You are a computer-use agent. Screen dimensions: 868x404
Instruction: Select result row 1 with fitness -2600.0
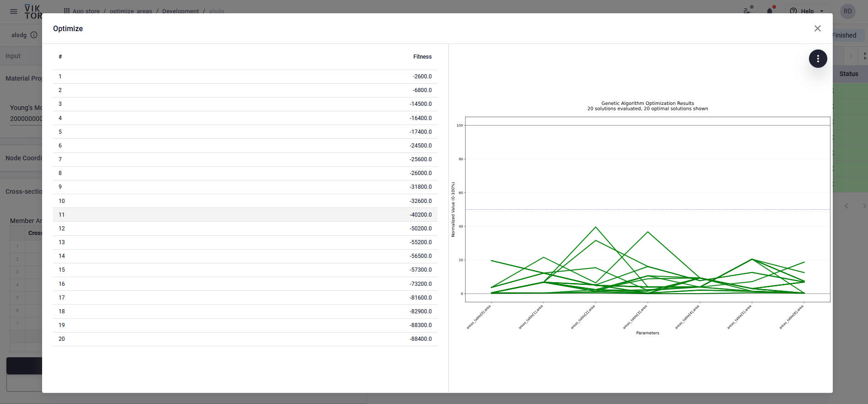245,76
